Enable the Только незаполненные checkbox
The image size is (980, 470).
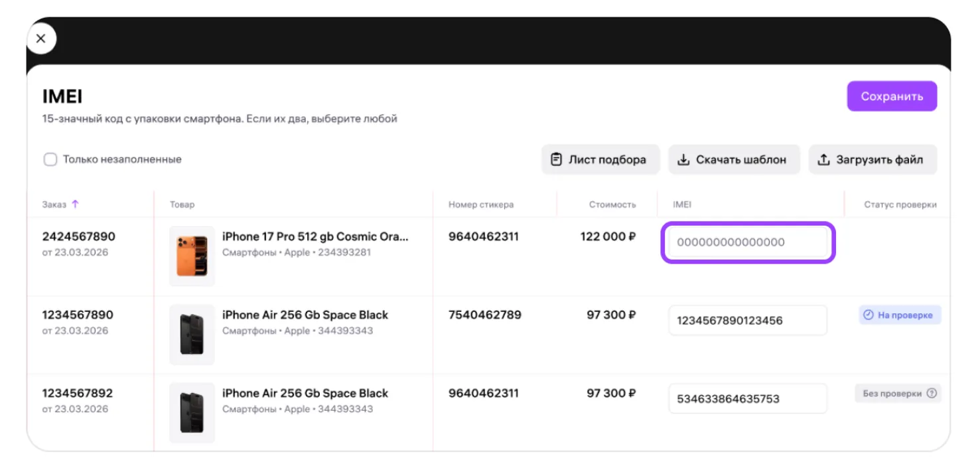pyautogui.click(x=50, y=159)
